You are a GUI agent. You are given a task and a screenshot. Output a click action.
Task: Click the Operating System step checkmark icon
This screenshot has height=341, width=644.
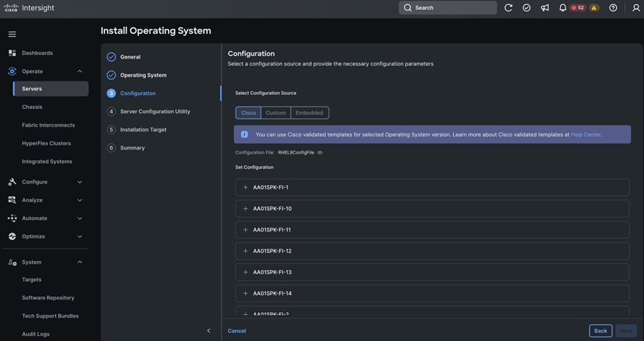pyautogui.click(x=111, y=75)
